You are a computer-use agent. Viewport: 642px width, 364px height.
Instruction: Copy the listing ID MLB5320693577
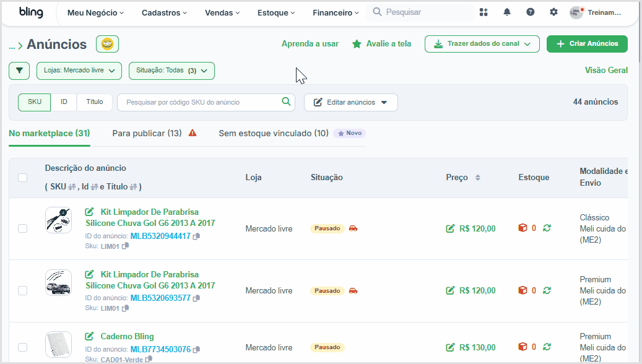[x=196, y=298]
